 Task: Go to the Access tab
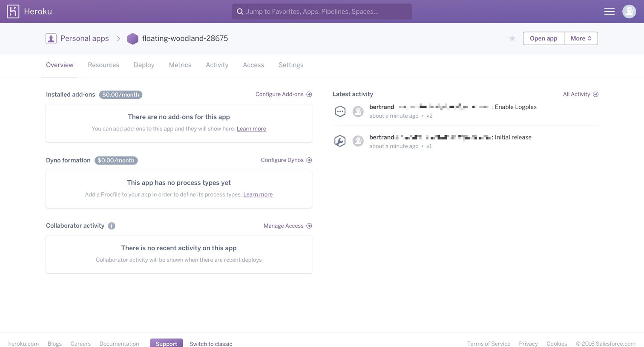pos(253,65)
